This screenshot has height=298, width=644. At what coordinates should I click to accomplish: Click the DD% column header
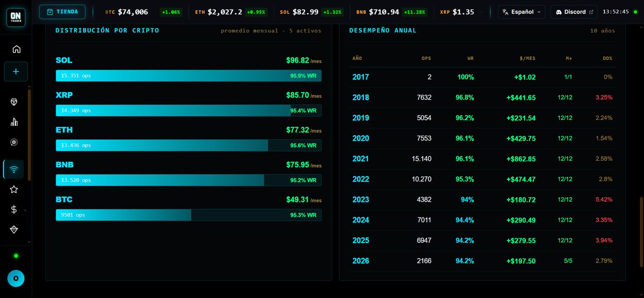coord(608,58)
